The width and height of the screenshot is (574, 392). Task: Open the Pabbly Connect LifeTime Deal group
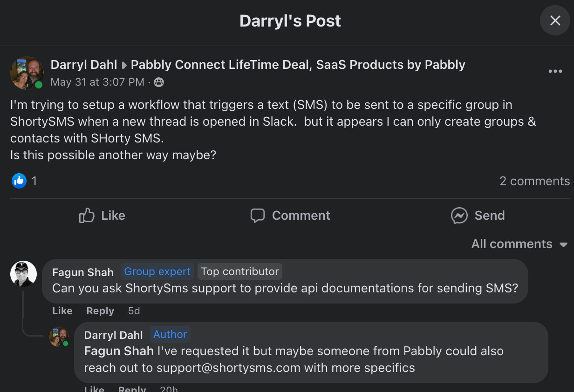point(298,65)
